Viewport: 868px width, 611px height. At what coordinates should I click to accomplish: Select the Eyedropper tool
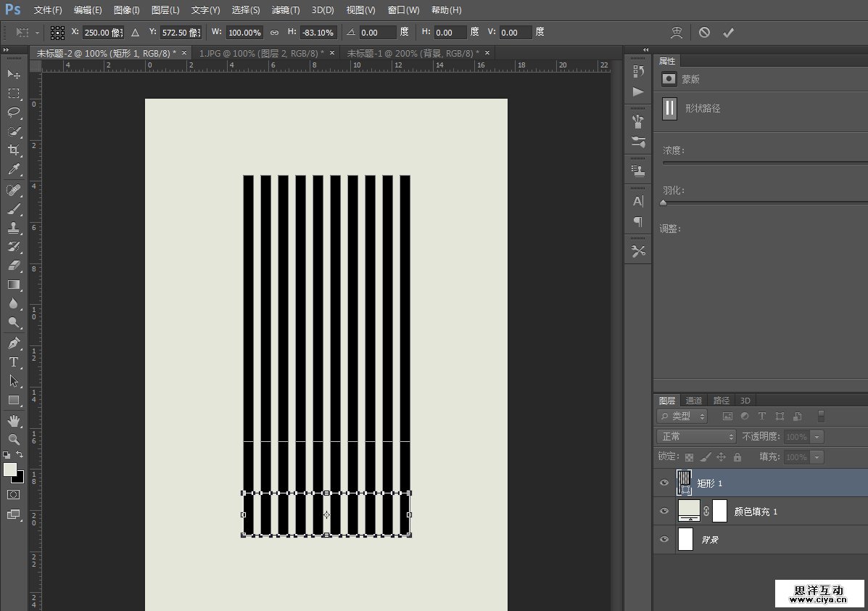pos(14,170)
